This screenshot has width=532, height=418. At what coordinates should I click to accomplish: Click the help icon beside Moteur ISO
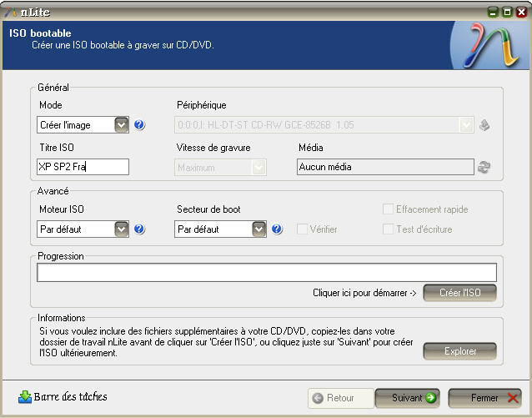[x=139, y=229]
